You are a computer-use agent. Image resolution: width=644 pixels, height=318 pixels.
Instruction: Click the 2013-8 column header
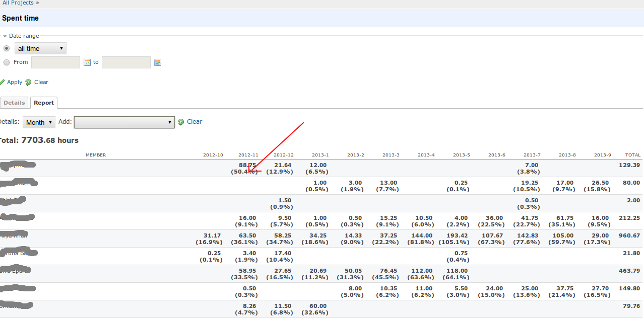tap(567, 155)
